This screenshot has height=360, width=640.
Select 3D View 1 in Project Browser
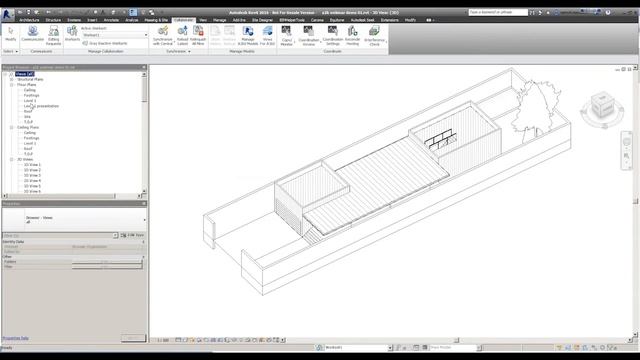point(32,165)
